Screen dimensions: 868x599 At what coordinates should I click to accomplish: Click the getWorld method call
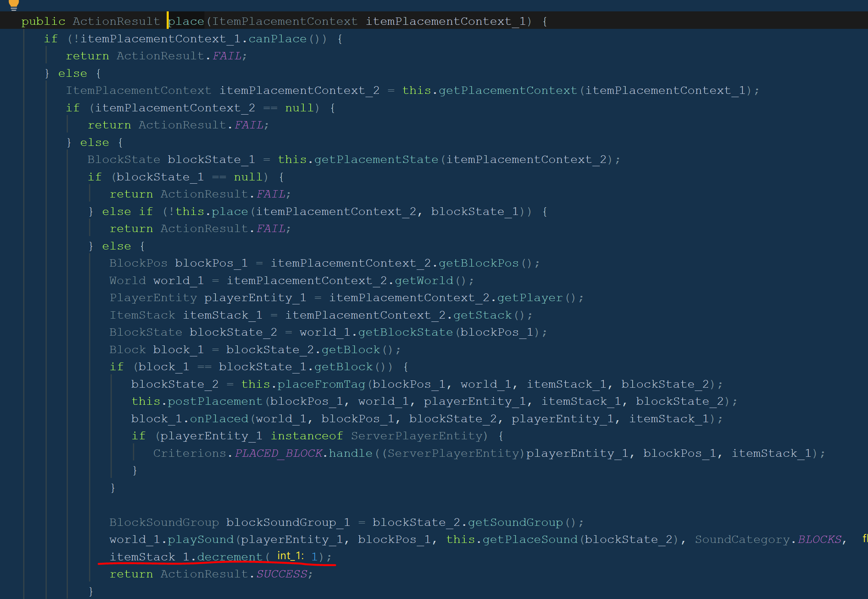424,280
